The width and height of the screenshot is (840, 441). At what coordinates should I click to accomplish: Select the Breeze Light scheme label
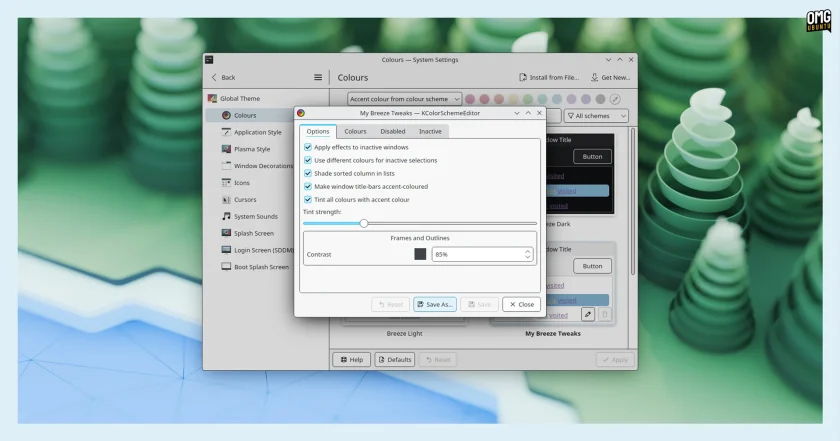404,333
